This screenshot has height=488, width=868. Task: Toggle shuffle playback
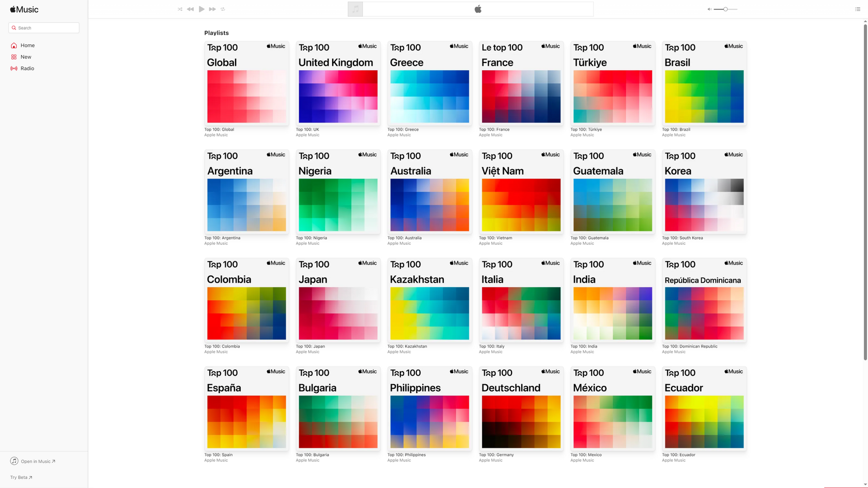[x=180, y=9]
